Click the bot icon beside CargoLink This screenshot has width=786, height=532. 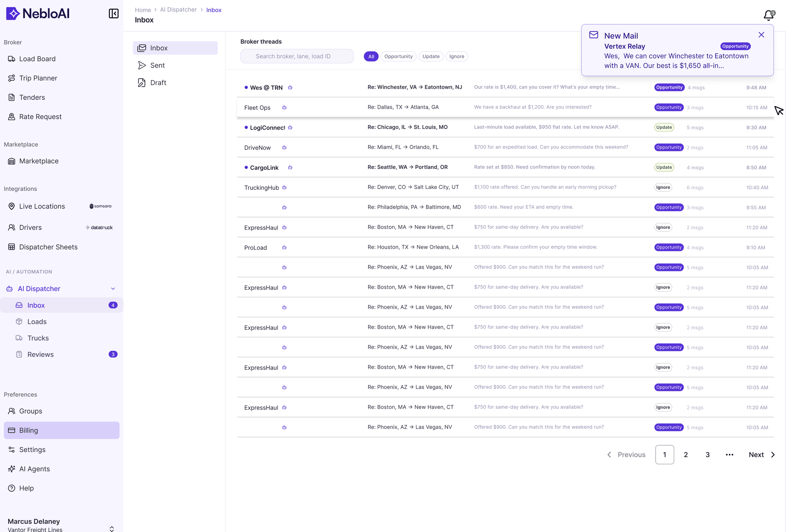(x=290, y=167)
